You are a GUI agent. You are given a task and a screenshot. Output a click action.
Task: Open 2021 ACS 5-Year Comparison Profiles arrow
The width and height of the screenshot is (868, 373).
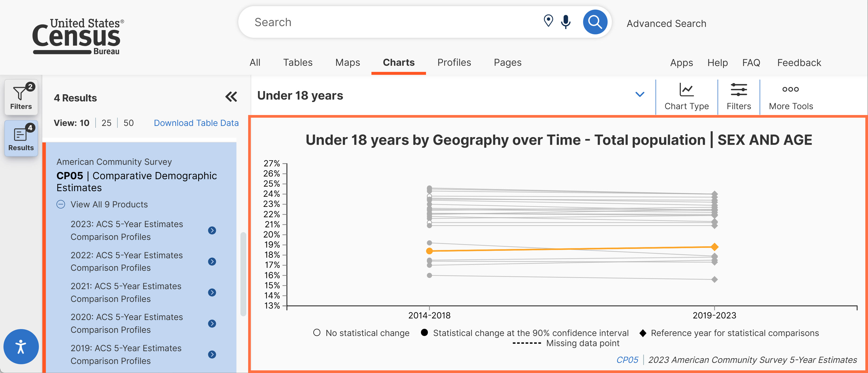(x=212, y=293)
